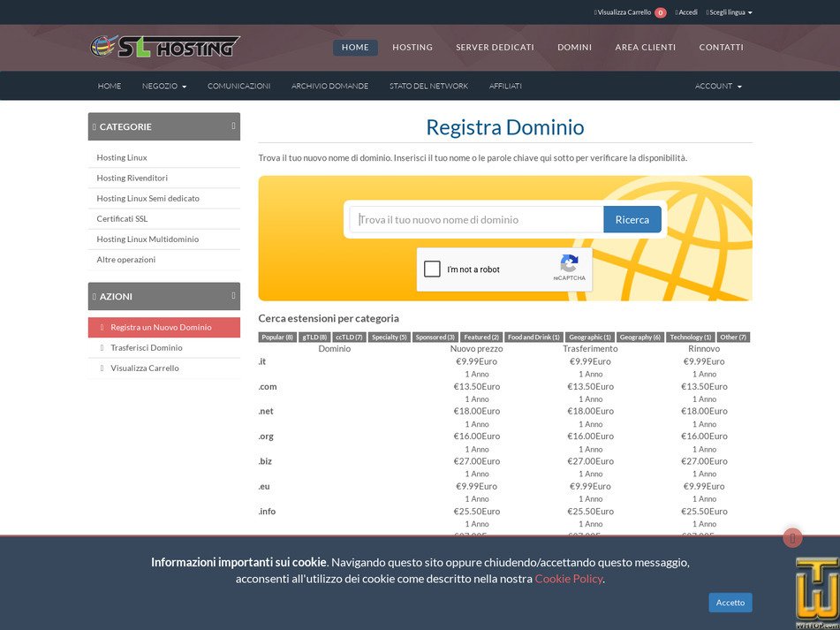Click the .it domain row label
This screenshot has height=630, width=840.
(x=262, y=361)
